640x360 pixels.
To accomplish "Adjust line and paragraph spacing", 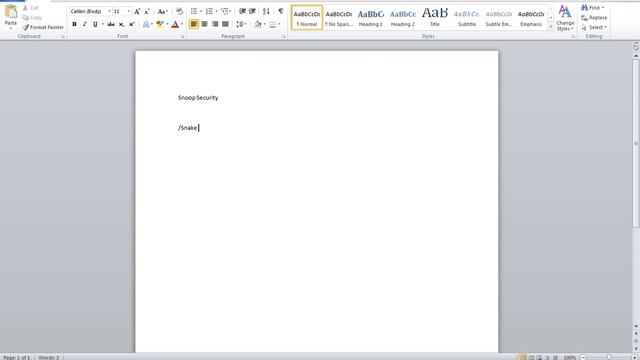I will point(240,24).
